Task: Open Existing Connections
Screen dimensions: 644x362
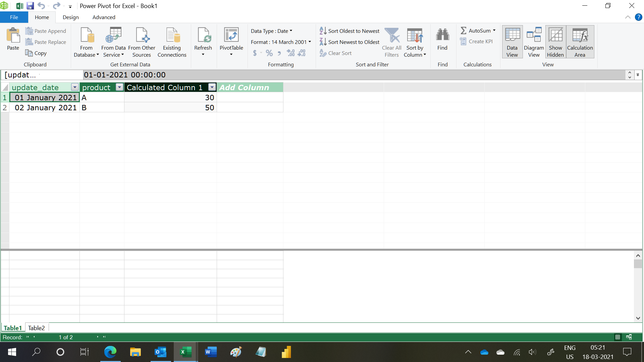Action: coord(172,42)
